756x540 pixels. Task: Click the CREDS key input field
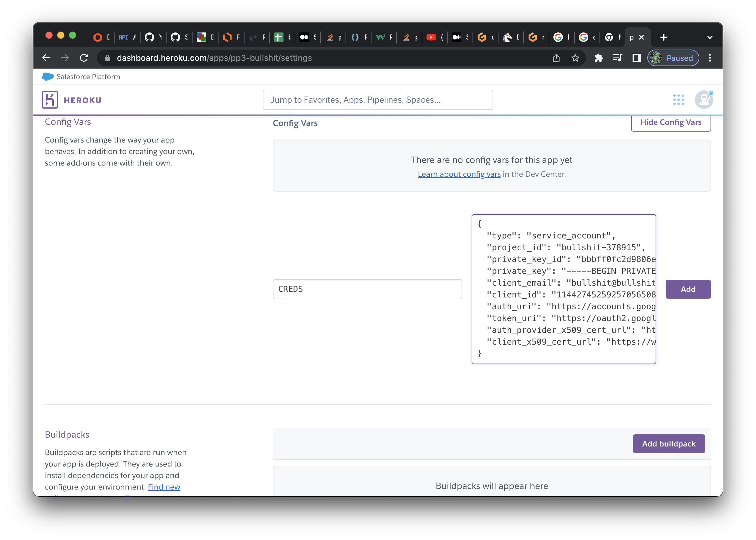tap(367, 289)
